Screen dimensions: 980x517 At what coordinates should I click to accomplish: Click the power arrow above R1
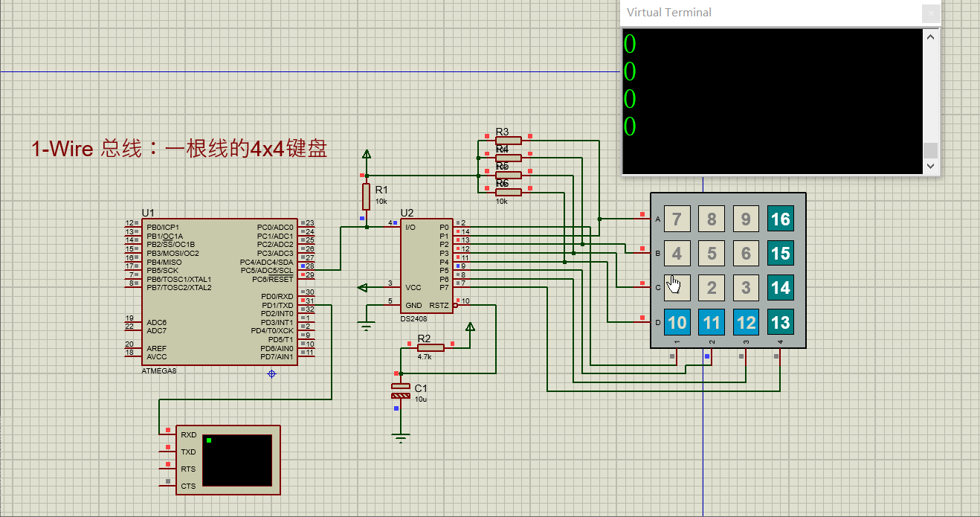(366, 154)
